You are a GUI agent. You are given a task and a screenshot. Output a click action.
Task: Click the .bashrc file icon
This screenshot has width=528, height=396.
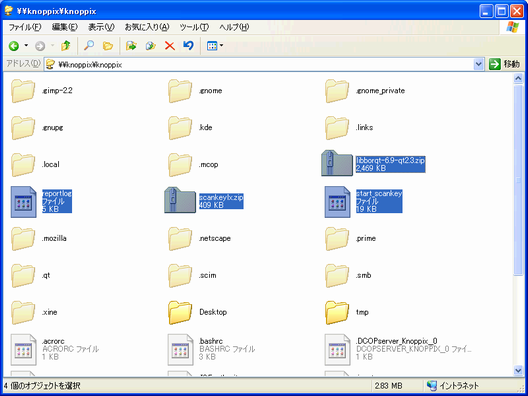(180, 350)
